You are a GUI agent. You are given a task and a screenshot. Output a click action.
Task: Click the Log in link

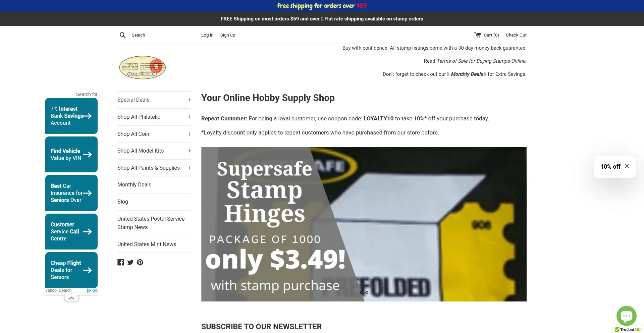207,35
